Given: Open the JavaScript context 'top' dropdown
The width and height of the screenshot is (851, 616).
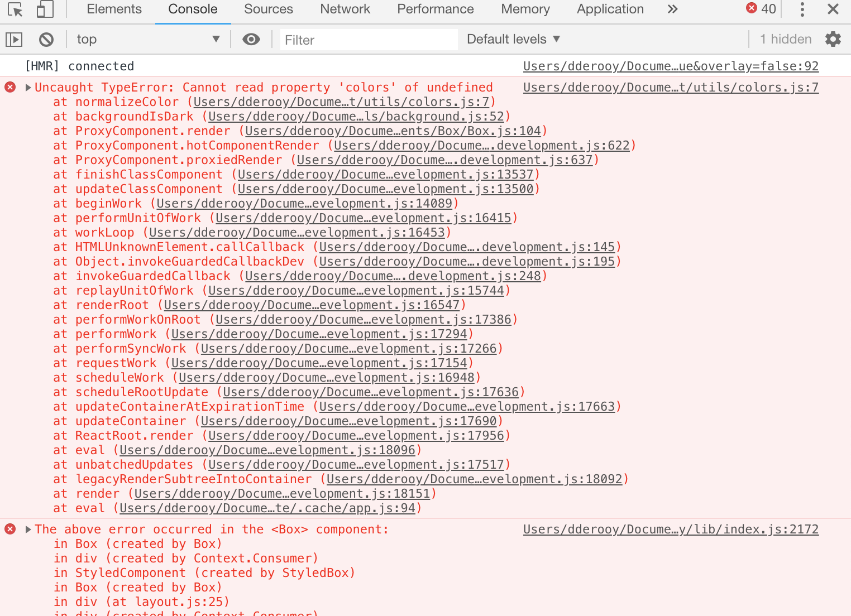Looking at the screenshot, I should coord(148,39).
